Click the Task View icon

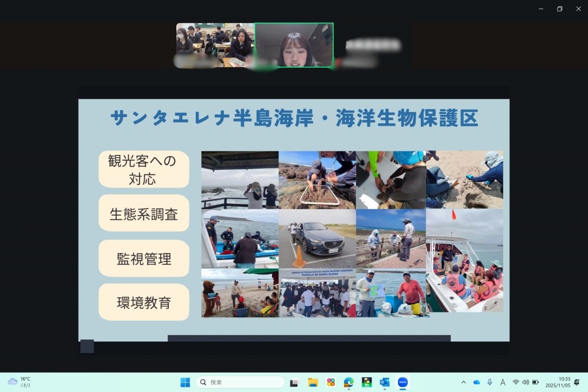tap(295, 382)
